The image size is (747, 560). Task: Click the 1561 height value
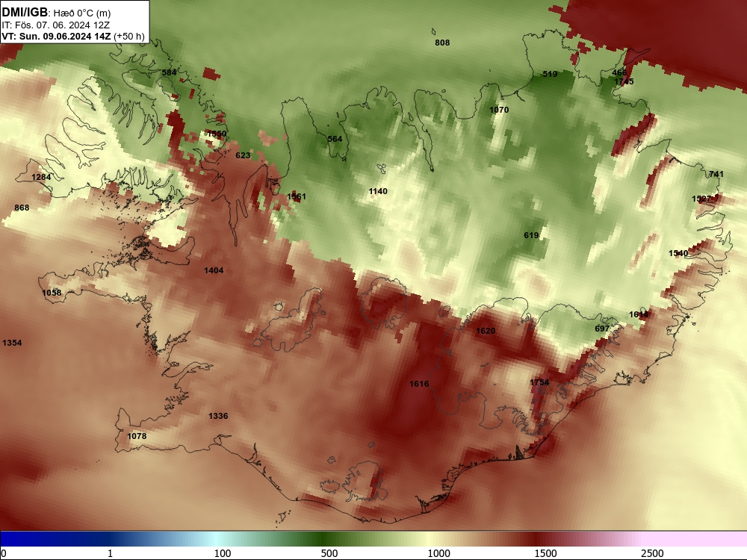point(297,196)
